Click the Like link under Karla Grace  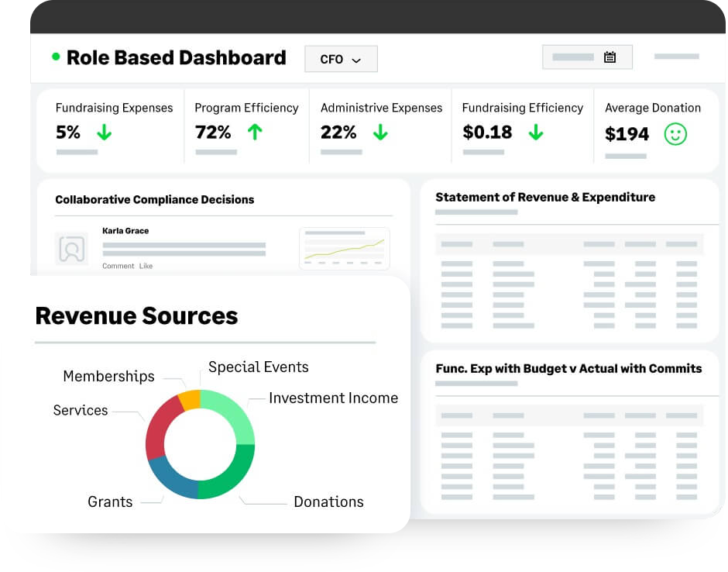146,266
